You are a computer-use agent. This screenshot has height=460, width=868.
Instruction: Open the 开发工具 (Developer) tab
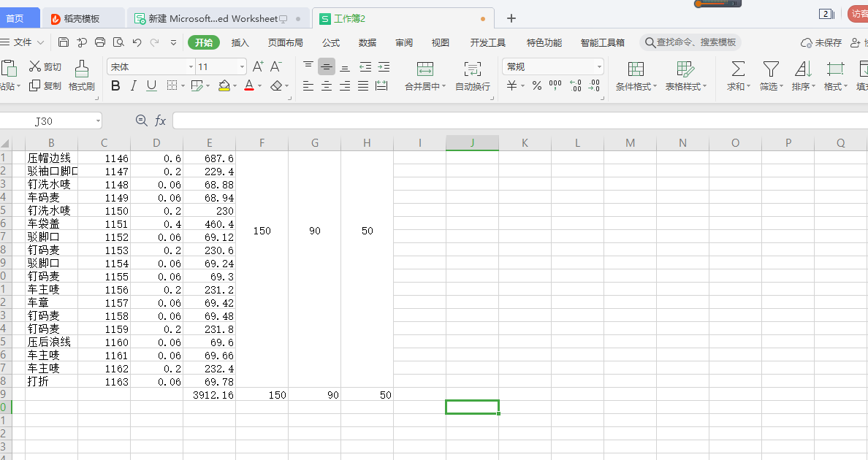coord(487,42)
